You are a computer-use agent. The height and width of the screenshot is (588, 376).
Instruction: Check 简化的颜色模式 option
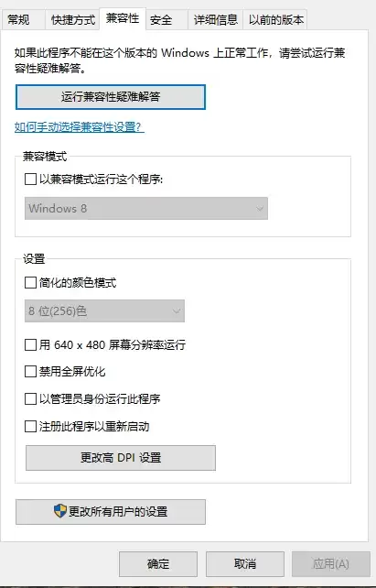coord(30,282)
